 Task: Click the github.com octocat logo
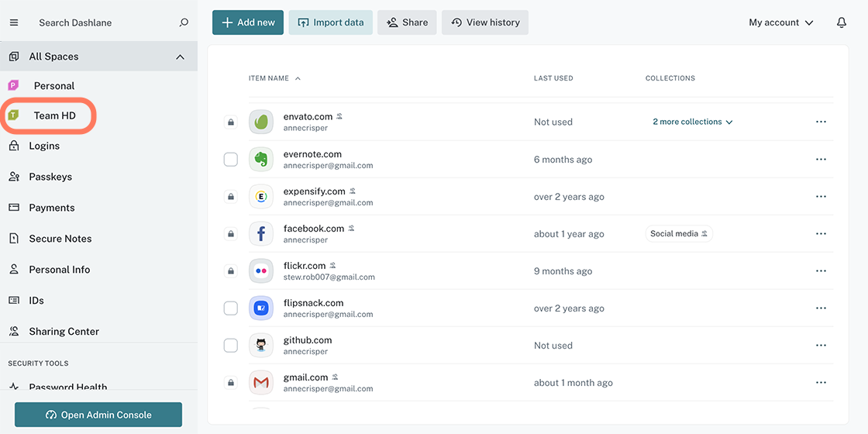261,346
